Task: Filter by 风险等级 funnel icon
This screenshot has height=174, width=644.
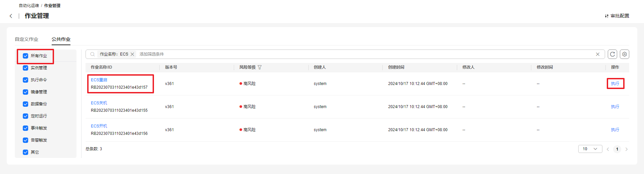Action: coord(260,67)
